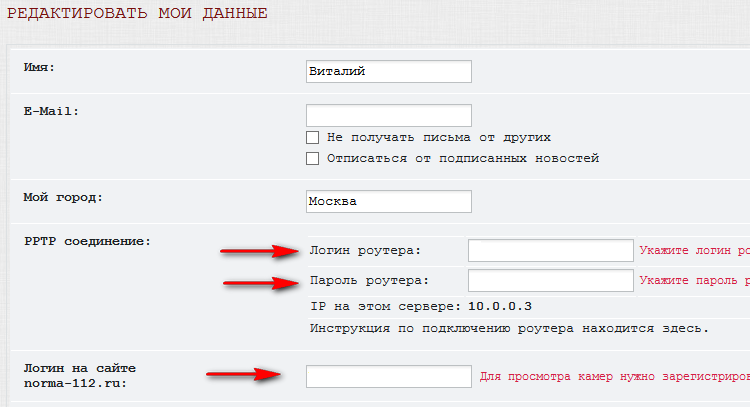Click the Мой город field containing Москва
Screen dimensions: 750x407
[x=388, y=201]
